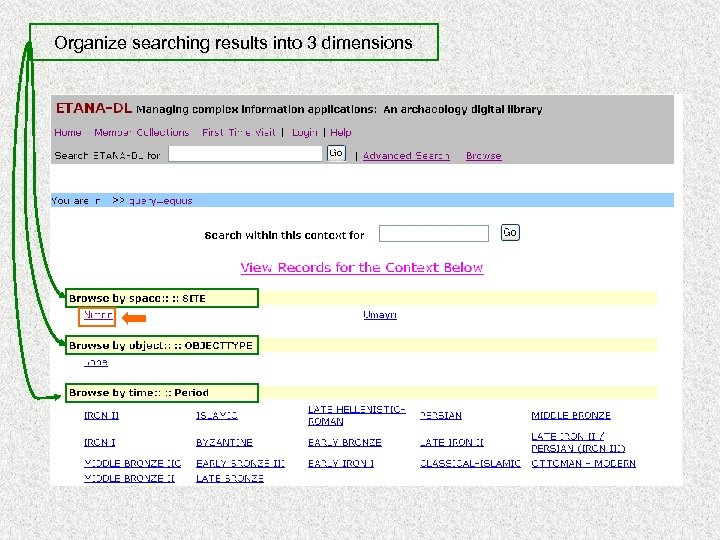This screenshot has width=720, height=540.
Task: Open the Home link
Action: point(68,132)
